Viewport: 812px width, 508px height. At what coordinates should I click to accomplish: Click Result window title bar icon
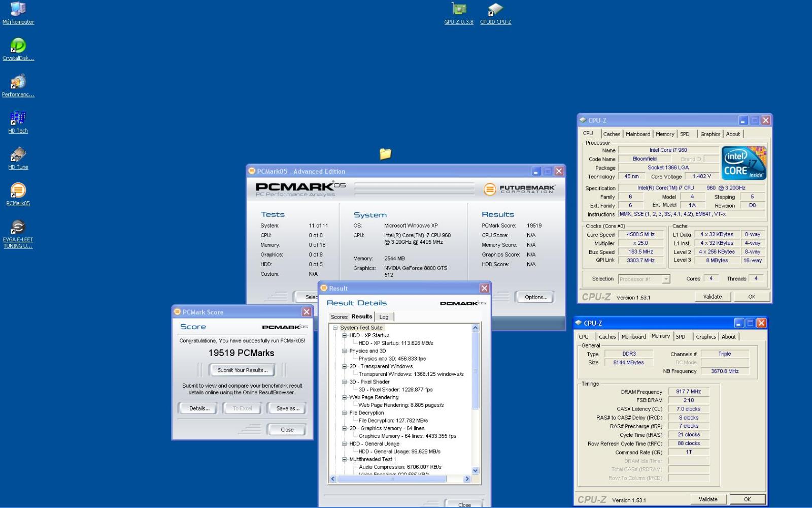[x=323, y=288]
